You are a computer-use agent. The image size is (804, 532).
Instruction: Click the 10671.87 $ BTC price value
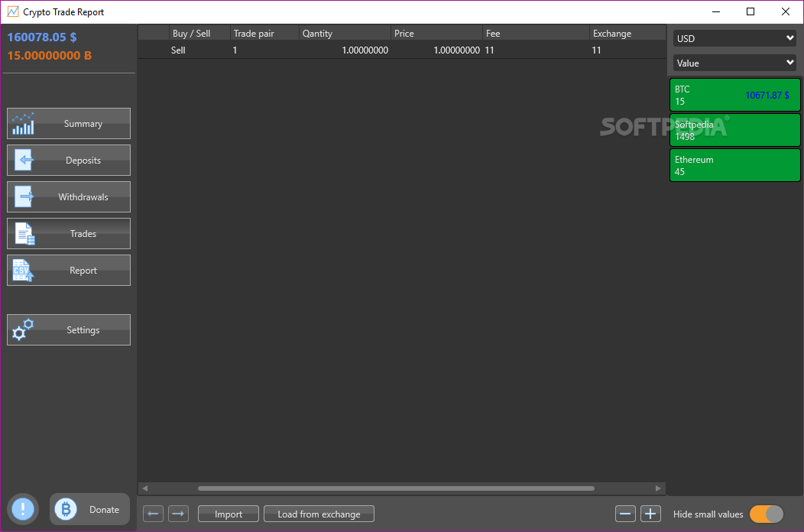(767, 96)
